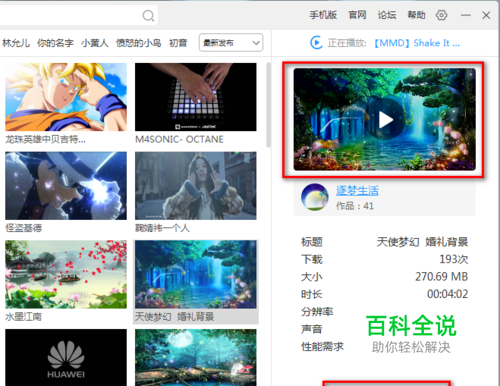Open the settings gear icon

[441, 15]
